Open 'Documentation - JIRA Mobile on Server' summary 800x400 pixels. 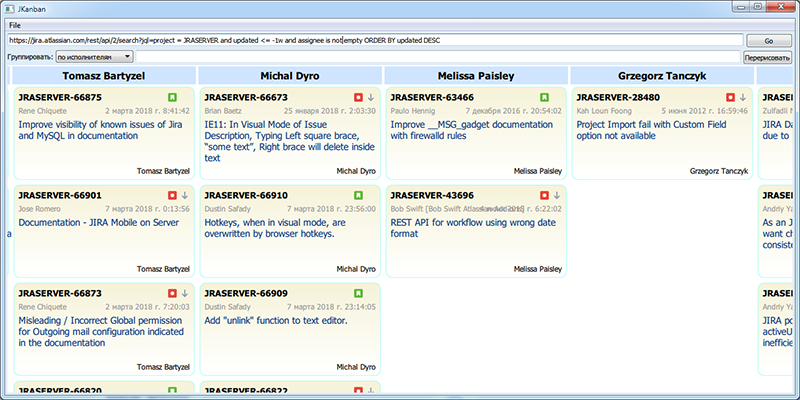coord(98,222)
